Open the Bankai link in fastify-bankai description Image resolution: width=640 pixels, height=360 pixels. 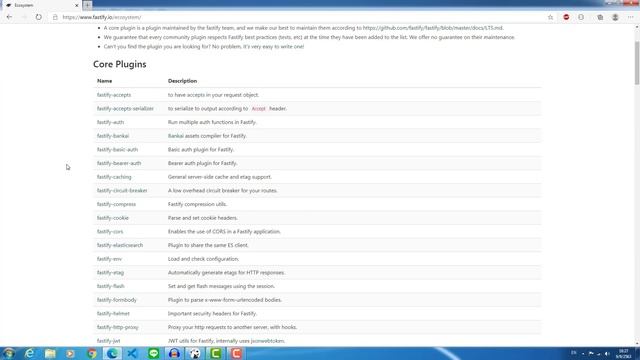pos(176,136)
